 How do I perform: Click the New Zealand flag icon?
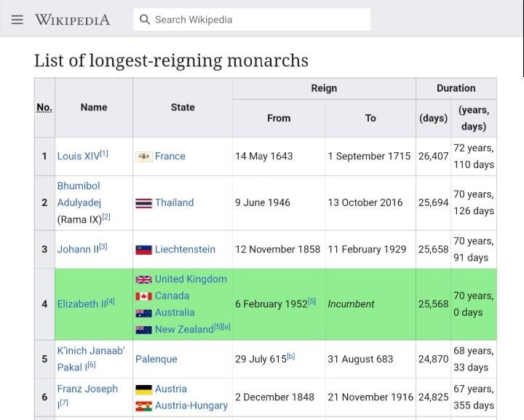143,330
